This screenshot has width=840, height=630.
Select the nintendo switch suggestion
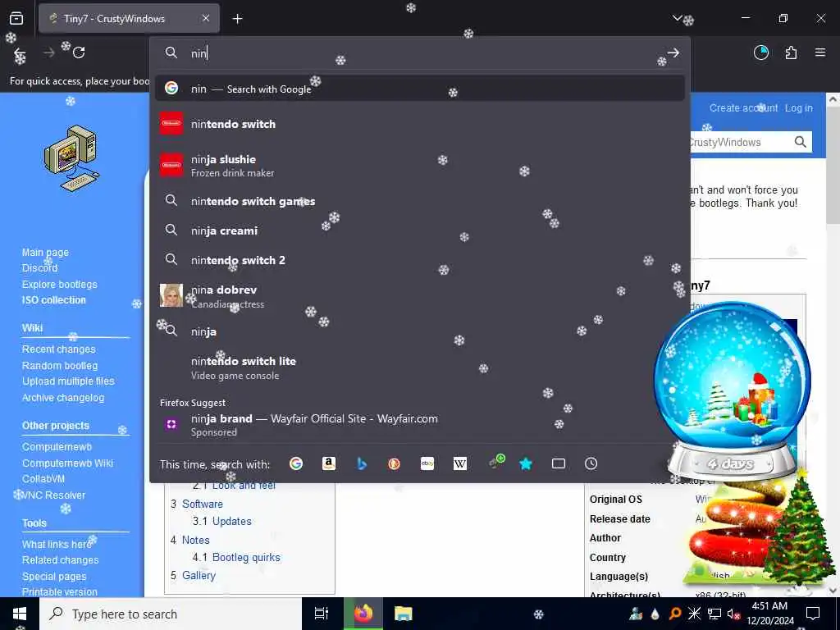(420, 124)
